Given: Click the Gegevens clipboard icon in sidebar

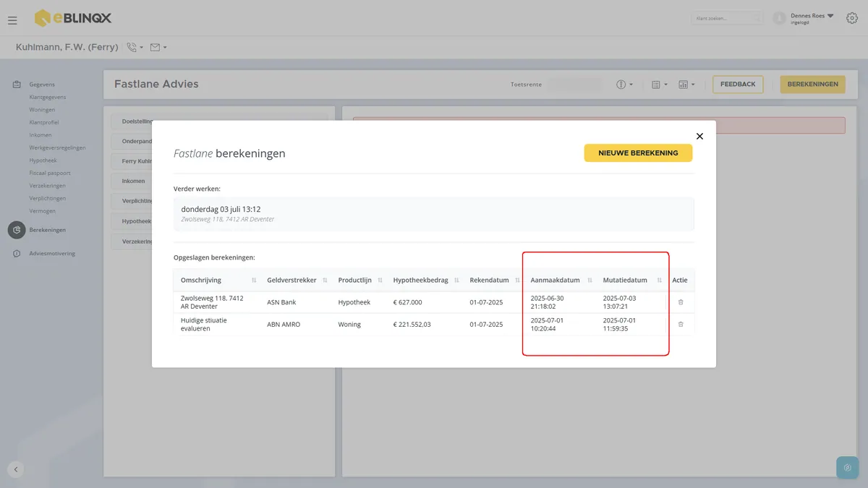Looking at the screenshot, I should pyautogui.click(x=17, y=85).
